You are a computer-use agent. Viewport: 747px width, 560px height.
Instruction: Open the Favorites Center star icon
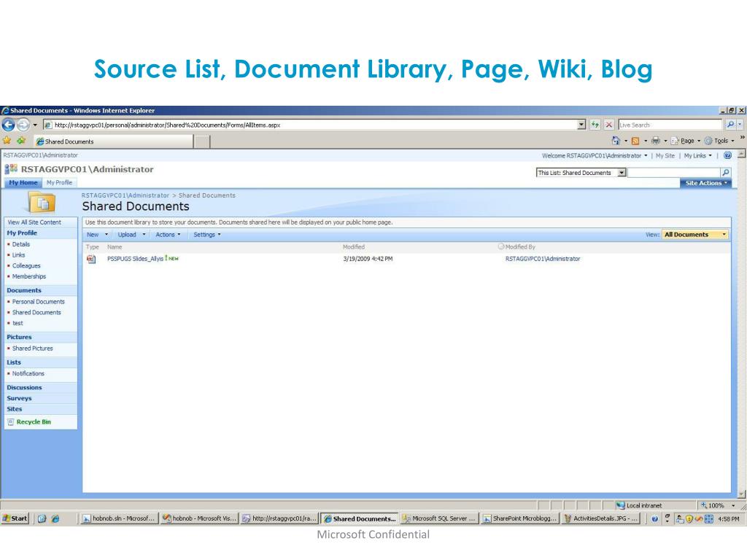pyautogui.click(x=7, y=141)
